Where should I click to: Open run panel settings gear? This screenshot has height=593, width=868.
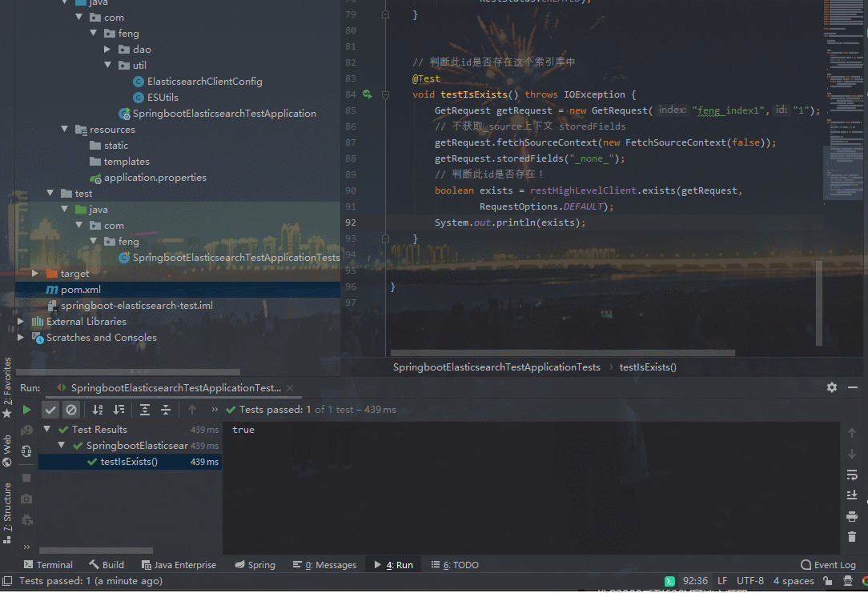coord(831,387)
